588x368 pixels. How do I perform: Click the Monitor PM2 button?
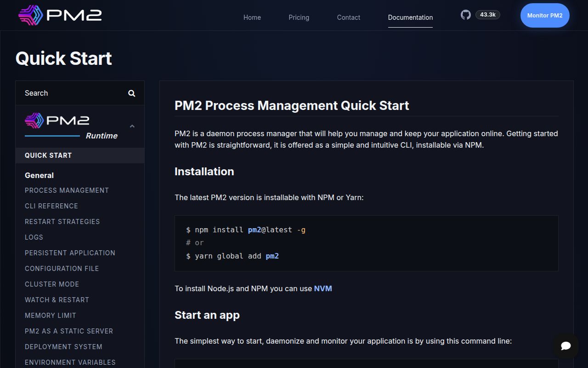[x=545, y=15]
